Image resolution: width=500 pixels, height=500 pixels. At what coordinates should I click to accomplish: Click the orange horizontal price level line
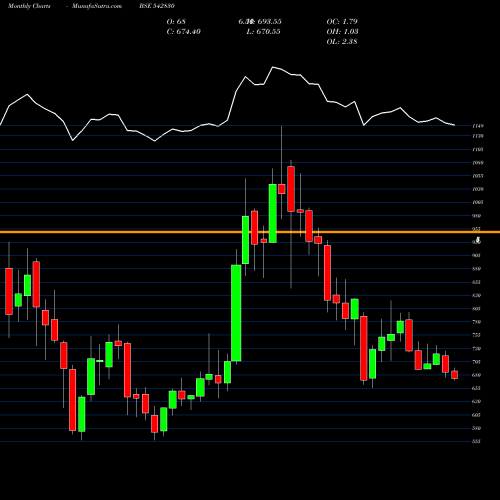(250, 232)
